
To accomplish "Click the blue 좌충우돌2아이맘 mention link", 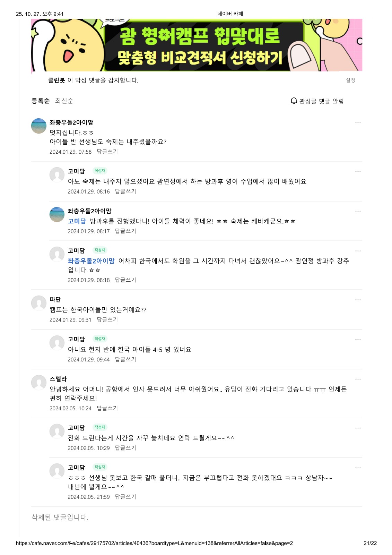I will [x=91, y=261].
